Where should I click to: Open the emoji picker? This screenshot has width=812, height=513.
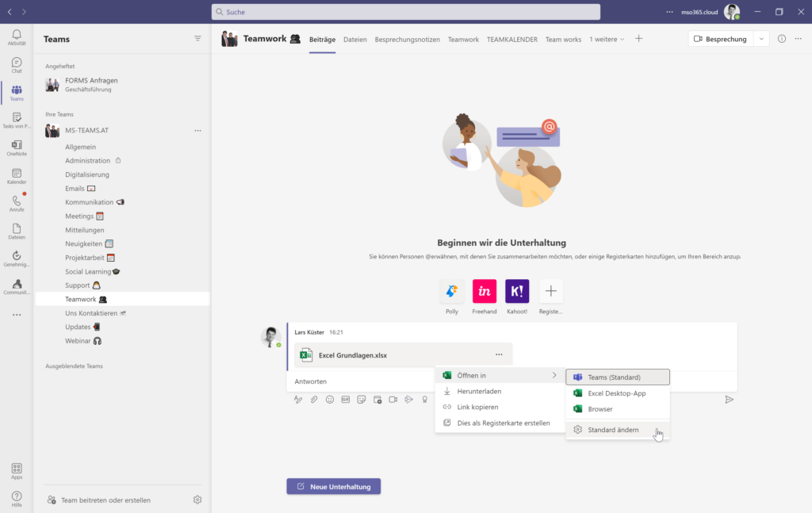click(x=330, y=400)
